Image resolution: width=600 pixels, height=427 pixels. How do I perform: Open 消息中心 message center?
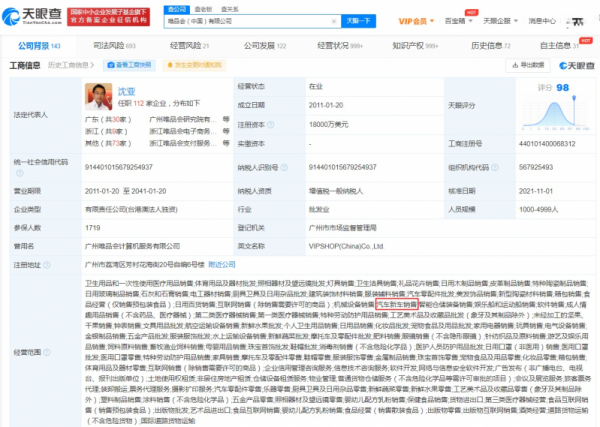pos(542,21)
